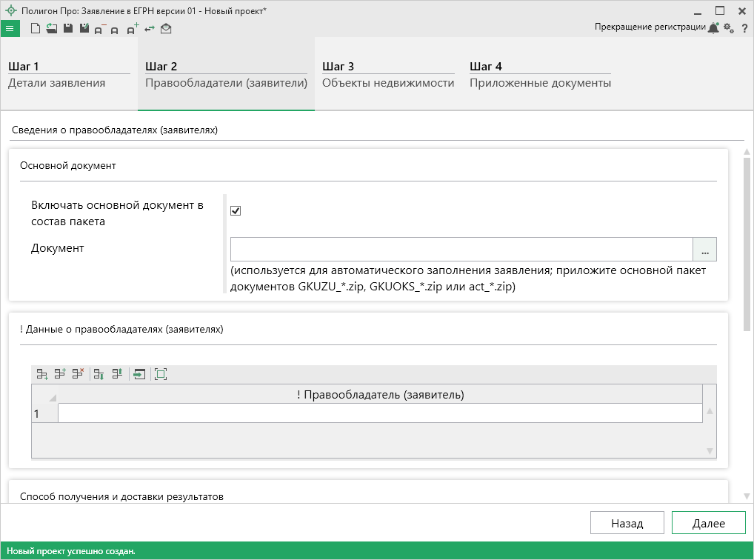Image resolution: width=754 pixels, height=560 pixels.
Task: Click the envelope send icon in toolbar
Action: 166,29
